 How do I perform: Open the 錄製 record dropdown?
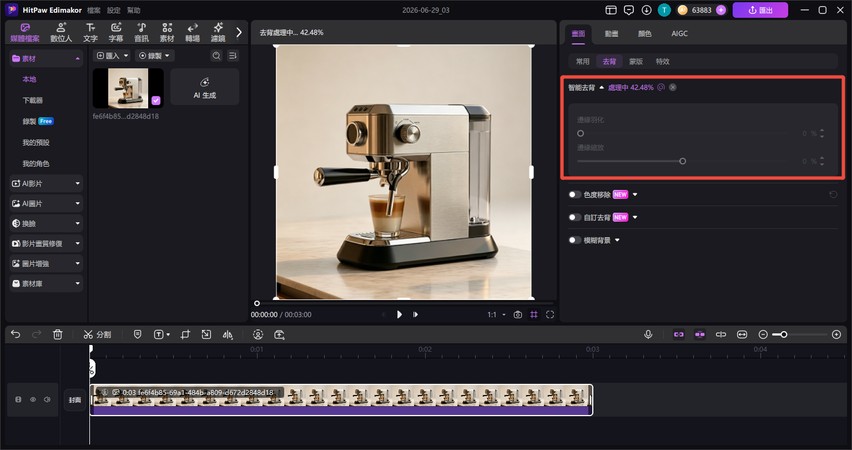(x=154, y=55)
